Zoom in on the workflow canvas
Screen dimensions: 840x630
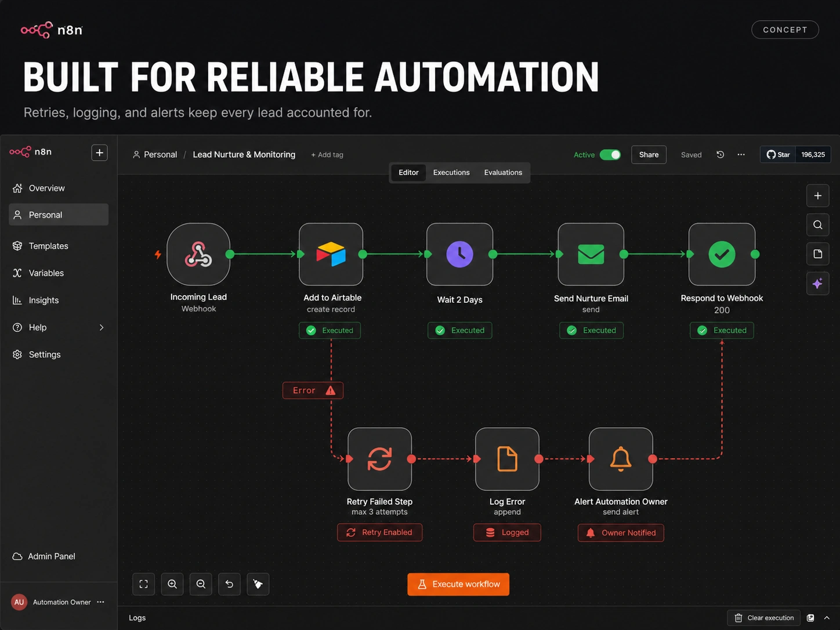pos(172,584)
